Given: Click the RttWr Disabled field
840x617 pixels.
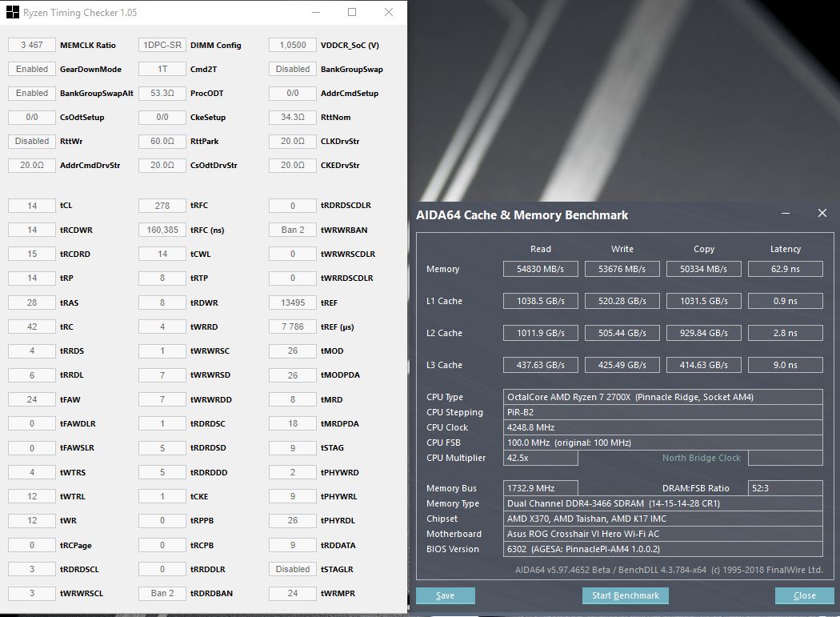Looking at the screenshot, I should click(32, 141).
